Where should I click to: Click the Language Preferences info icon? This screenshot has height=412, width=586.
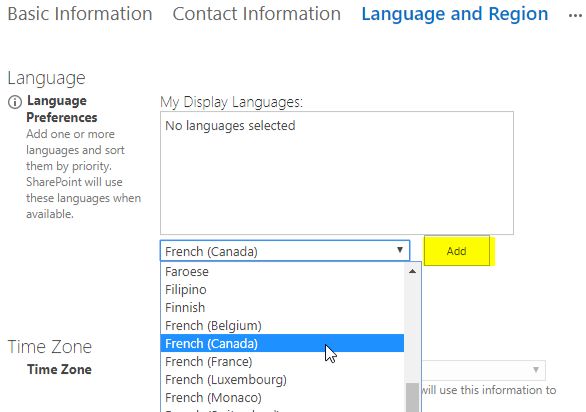pos(15,102)
